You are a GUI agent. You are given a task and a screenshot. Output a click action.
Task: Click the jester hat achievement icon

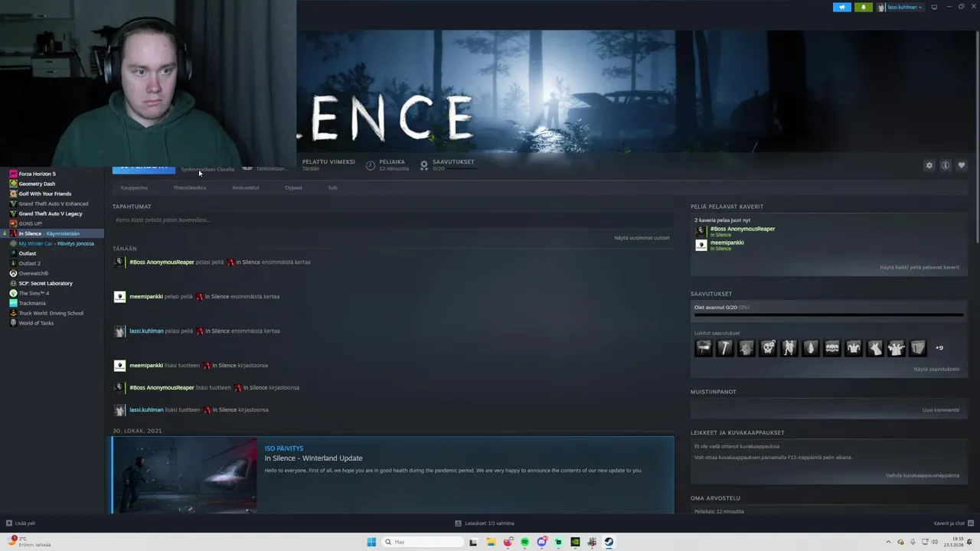click(854, 348)
